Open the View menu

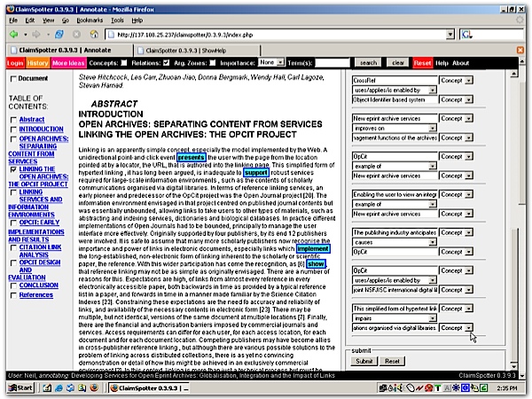pos(48,20)
